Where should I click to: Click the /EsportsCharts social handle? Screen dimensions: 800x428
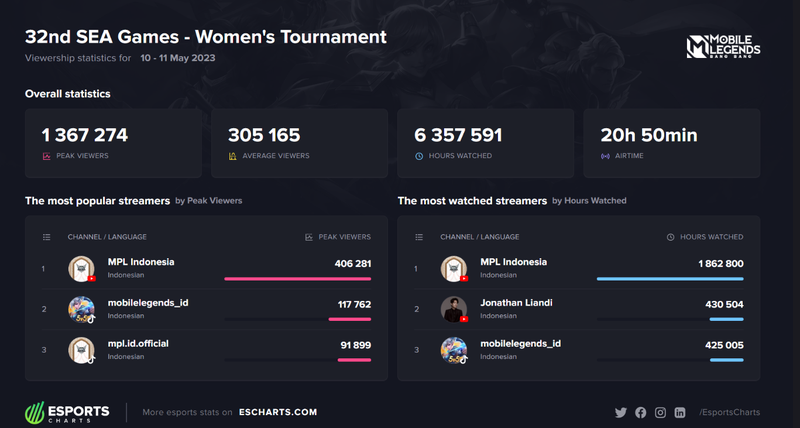(x=729, y=412)
